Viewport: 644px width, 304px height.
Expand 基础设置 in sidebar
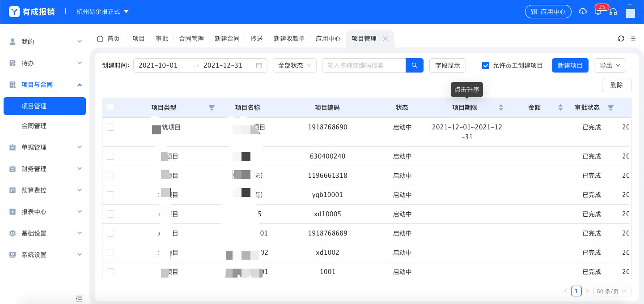click(x=45, y=233)
